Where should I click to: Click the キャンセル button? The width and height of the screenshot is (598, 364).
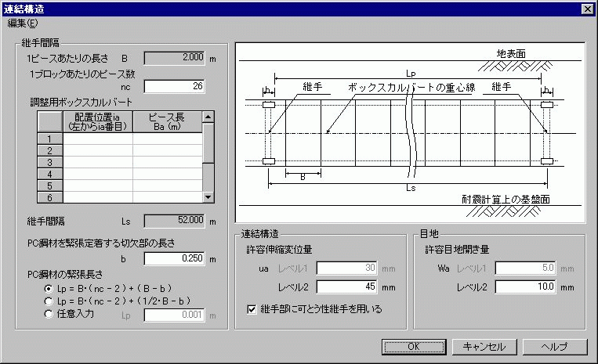pyautogui.click(x=484, y=347)
